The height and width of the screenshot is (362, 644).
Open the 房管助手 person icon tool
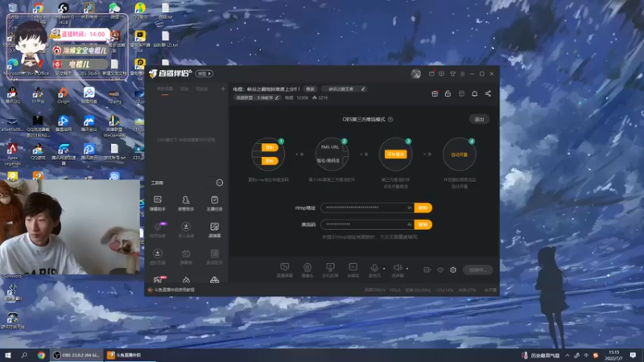coord(186,204)
